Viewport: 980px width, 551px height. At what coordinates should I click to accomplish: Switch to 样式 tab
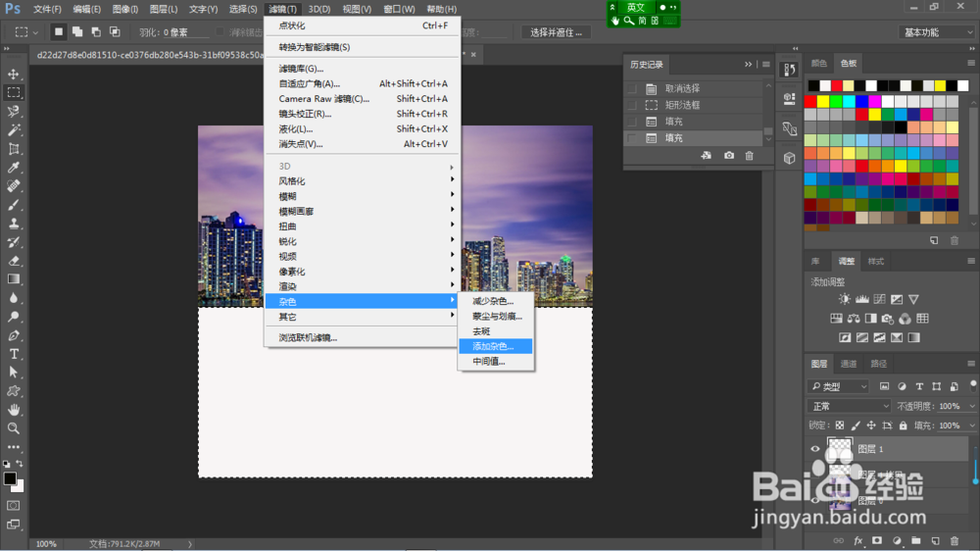tap(875, 261)
